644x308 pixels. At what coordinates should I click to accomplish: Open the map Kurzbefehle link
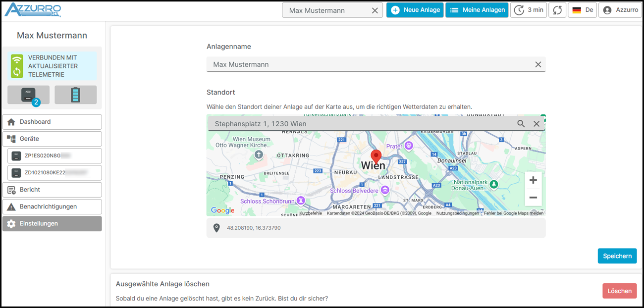311,213
